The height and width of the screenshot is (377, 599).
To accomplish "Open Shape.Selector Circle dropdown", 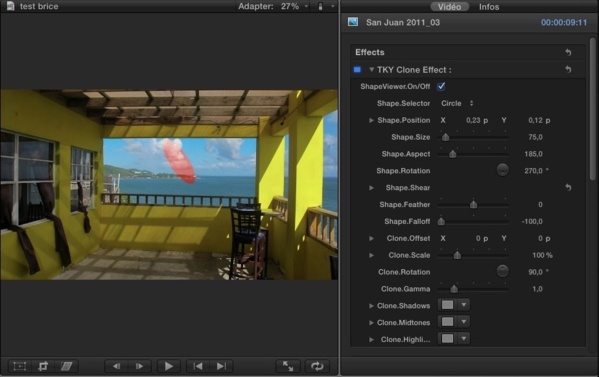I will point(457,103).
